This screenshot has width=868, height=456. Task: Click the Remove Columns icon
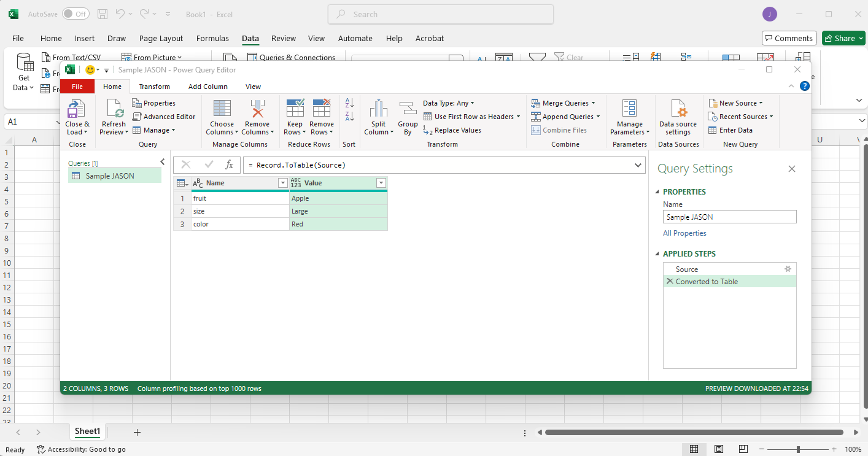[257, 108]
